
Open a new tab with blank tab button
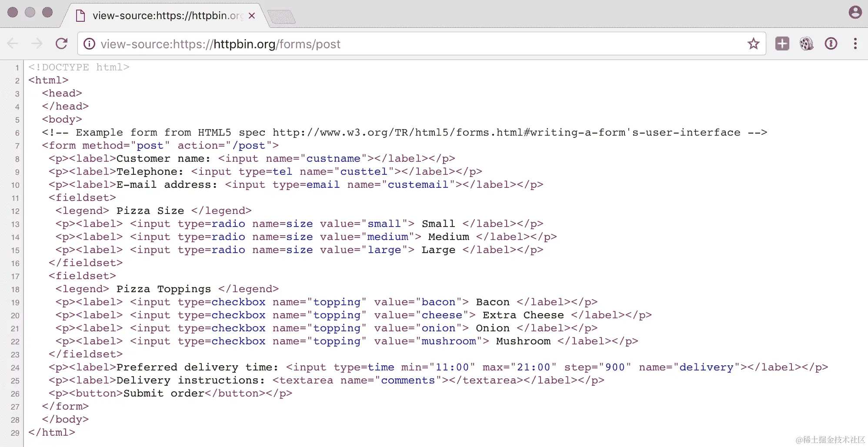coord(282,17)
